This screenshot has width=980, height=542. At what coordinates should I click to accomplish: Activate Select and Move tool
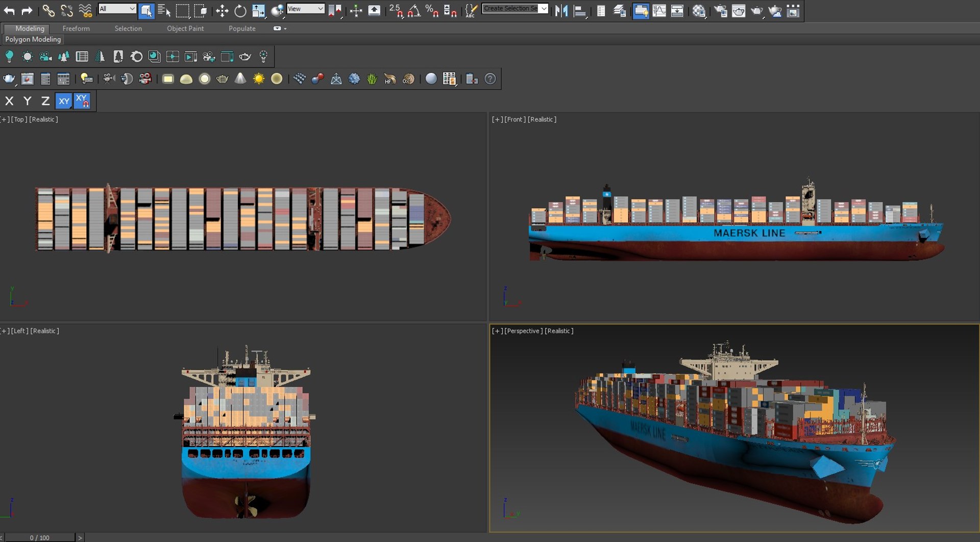[222, 11]
